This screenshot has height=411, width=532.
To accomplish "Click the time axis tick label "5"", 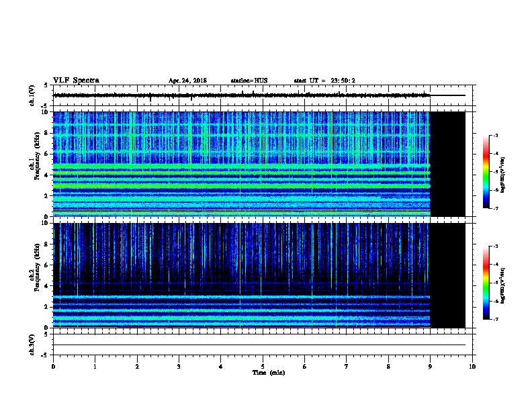I will tap(263, 366).
